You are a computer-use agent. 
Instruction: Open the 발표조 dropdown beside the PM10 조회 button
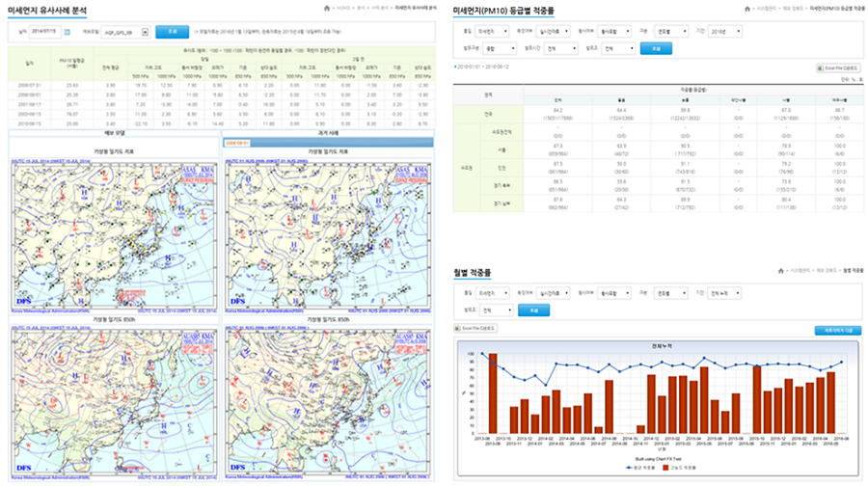[618, 49]
